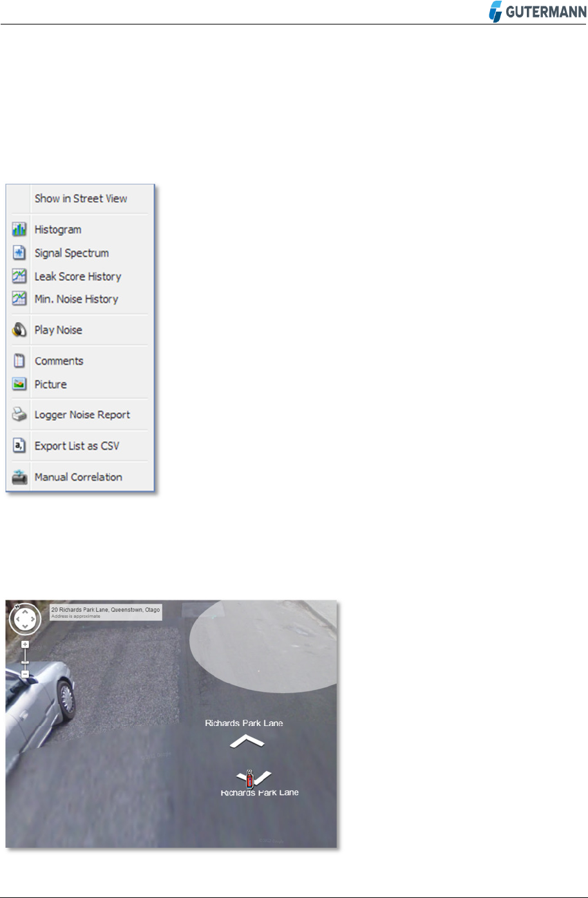Click the upper Richards Park Lane street label
Viewport: 588px width, 898px height.
coord(244,723)
